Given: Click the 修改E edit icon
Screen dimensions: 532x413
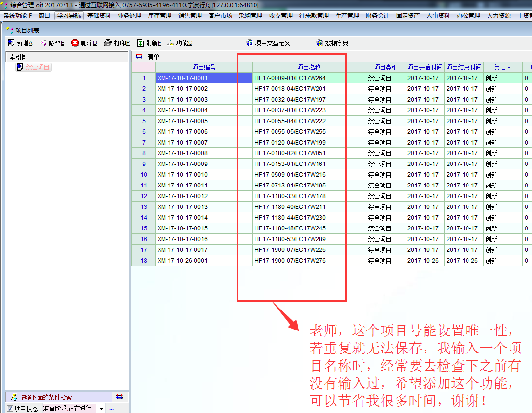Looking at the screenshot, I should tap(43, 43).
